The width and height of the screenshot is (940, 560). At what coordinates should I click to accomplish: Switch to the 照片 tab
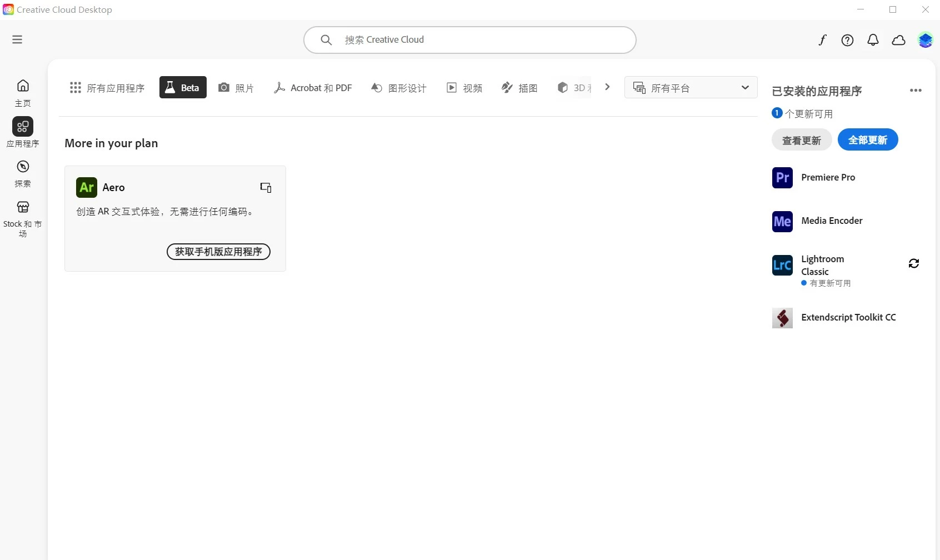pos(236,88)
